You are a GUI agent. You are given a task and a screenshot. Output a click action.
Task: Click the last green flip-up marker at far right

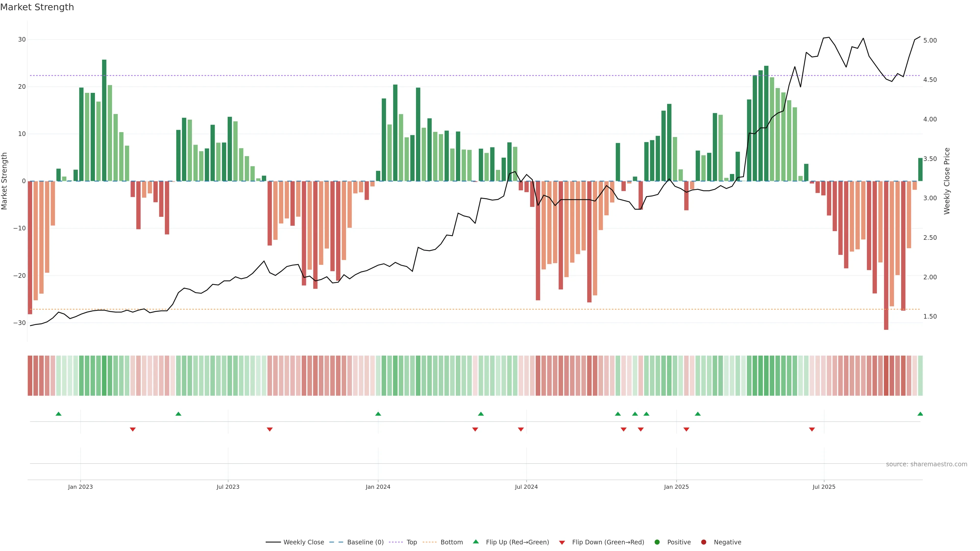(x=920, y=414)
